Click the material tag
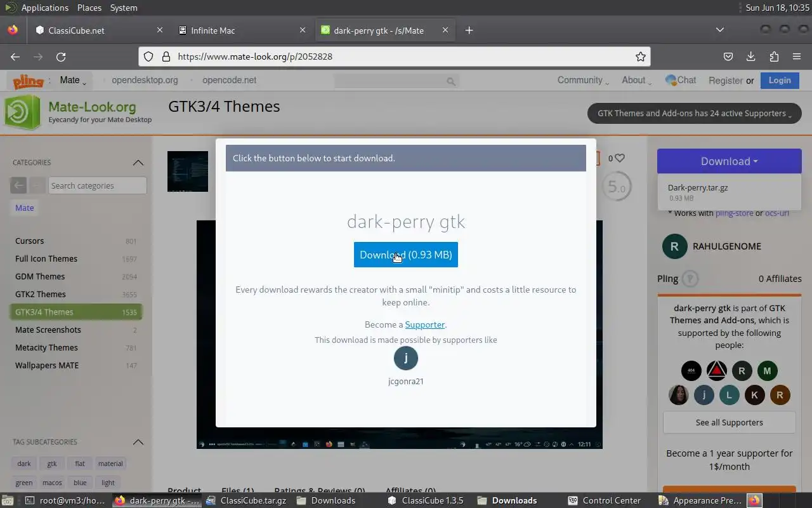The height and width of the screenshot is (508, 812). click(110, 464)
